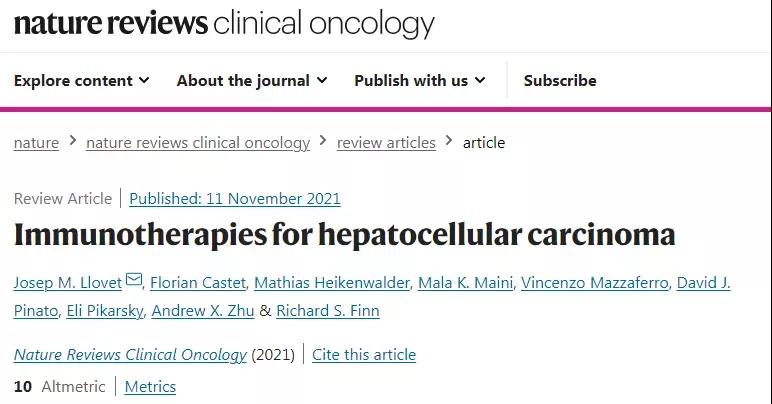This screenshot has height=404, width=772.
Task: Expand the Explore content dropdown
Action: tap(82, 81)
